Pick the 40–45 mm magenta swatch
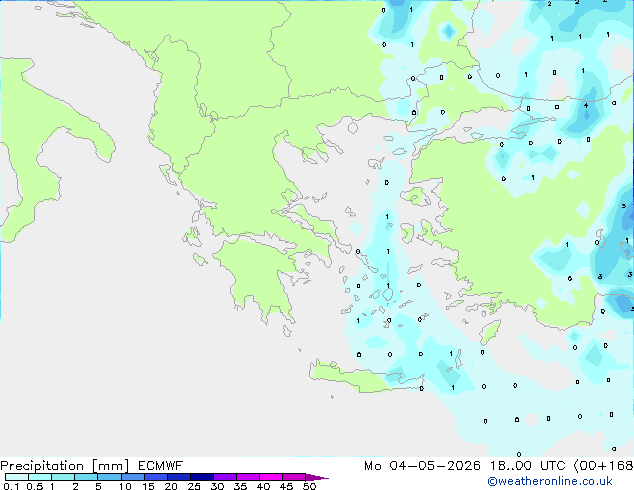This screenshot has height=490, width=634. [271, 477]
